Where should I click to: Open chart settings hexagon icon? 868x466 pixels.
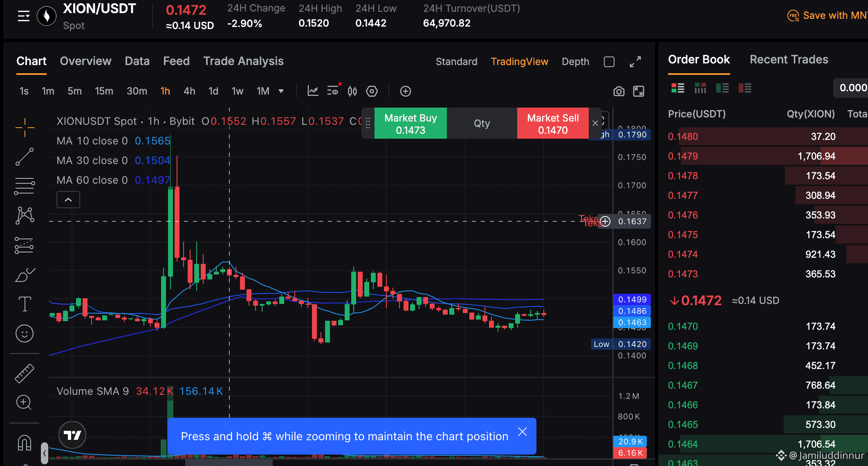[x=372, y=91]
